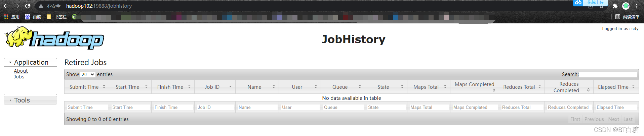Viewport: 644px width, 136px height.
Task: Open the Jobs link
Action: 19,77
